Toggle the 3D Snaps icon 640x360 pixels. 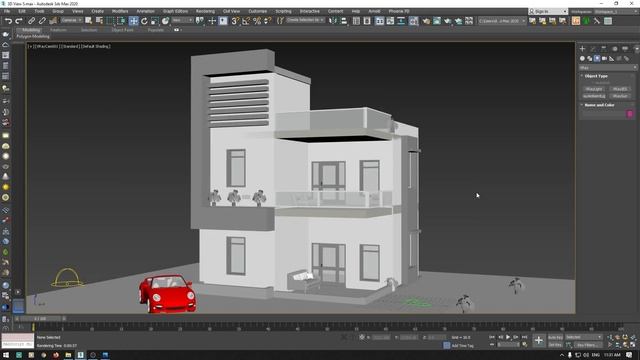[235, 21]
